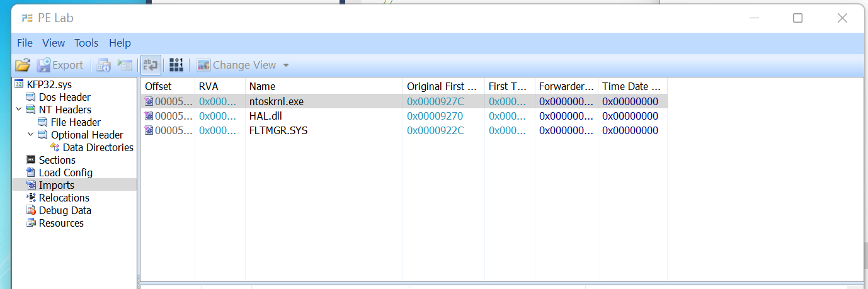
Task: Select Dos Header in the tree
Action: tap(64, 97)
